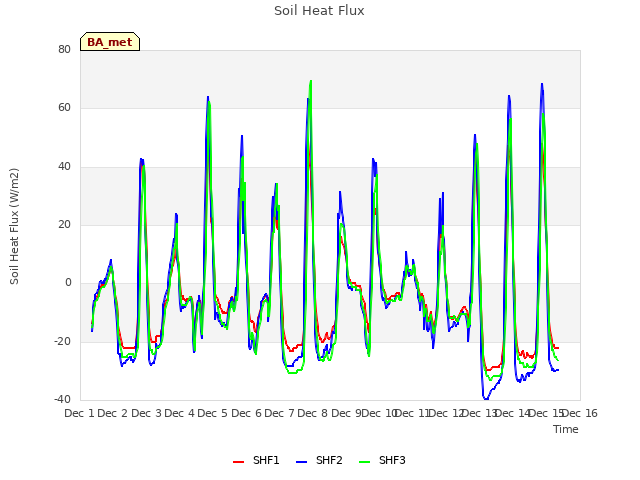Click the -40 y-axis tick label
The width and height of the screenshot is (640, 480).
[62, 399]
